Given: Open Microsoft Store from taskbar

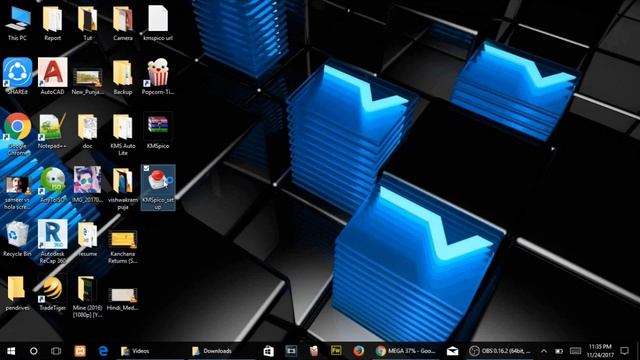Looking at the screenshot, I should pyautogui.click(x=269, y=351).
